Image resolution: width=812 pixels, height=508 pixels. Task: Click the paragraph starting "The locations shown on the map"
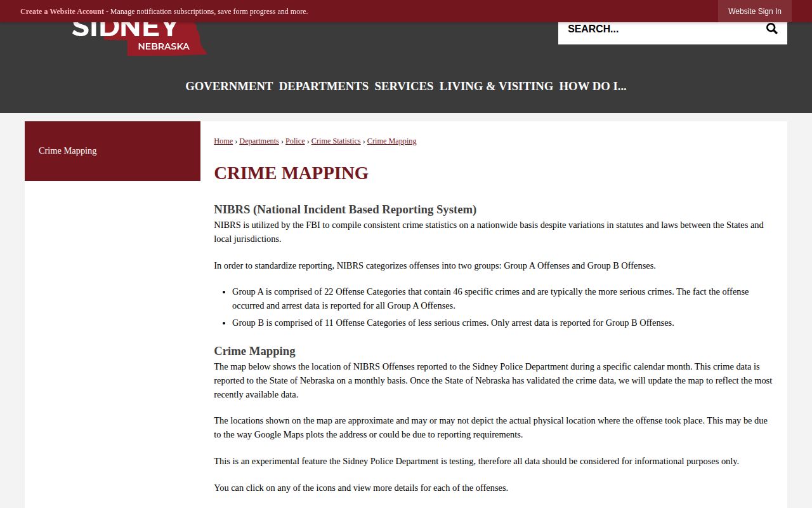tap(490, 427)
